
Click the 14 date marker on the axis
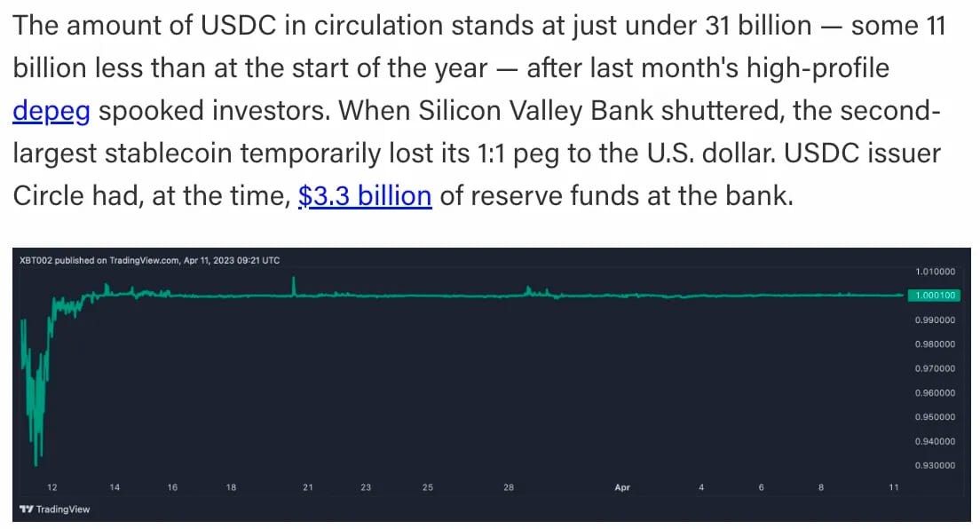coord(115,487)
